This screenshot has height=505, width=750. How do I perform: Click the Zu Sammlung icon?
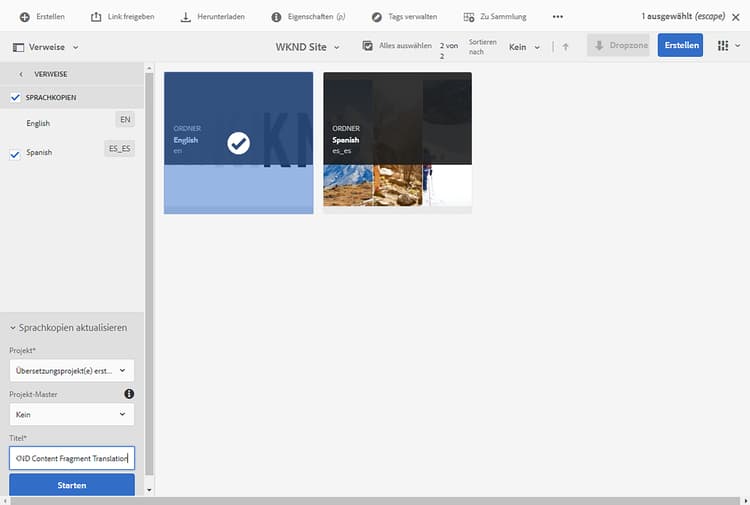click(469, 17)
